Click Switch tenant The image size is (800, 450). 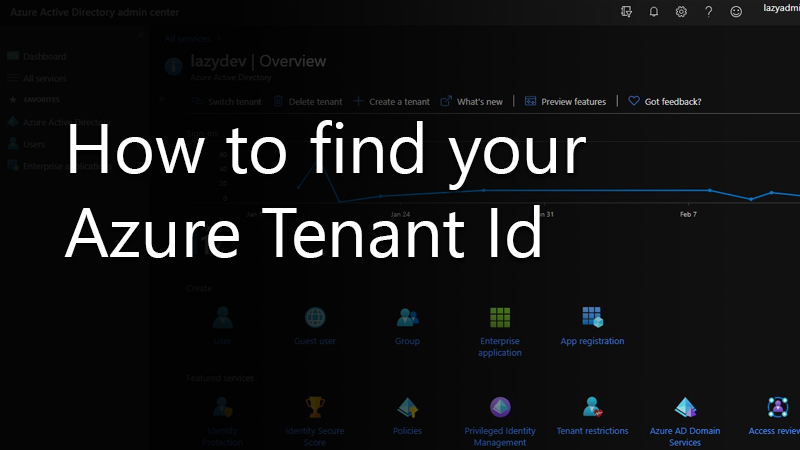pos(227,102)
